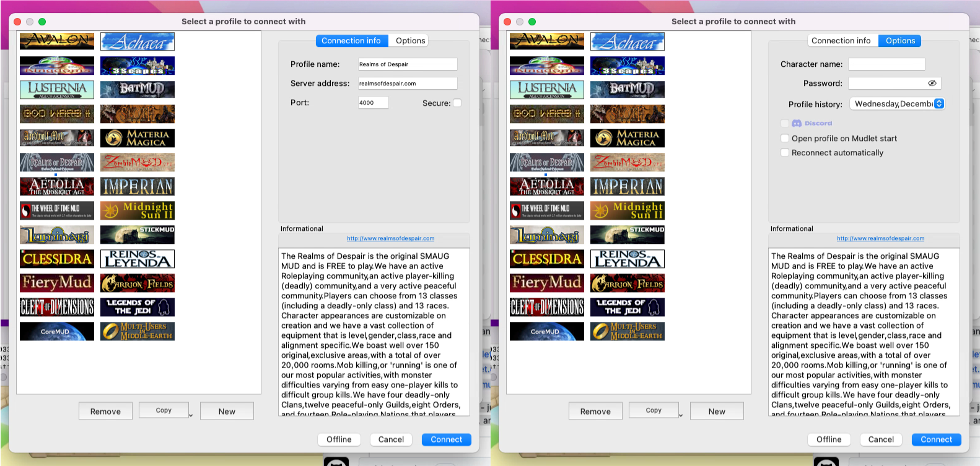This screenshot has width=980, height=466.
Task: Choose the 3Kingdoms profile in the left window
Action: point(57,66)
